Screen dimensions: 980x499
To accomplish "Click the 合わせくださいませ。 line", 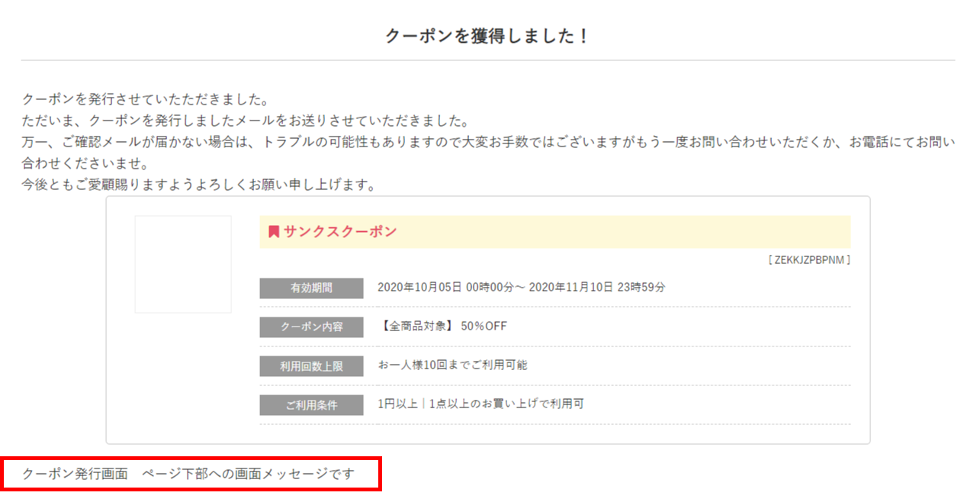I will pyautogui.click(x=85, y=164).
